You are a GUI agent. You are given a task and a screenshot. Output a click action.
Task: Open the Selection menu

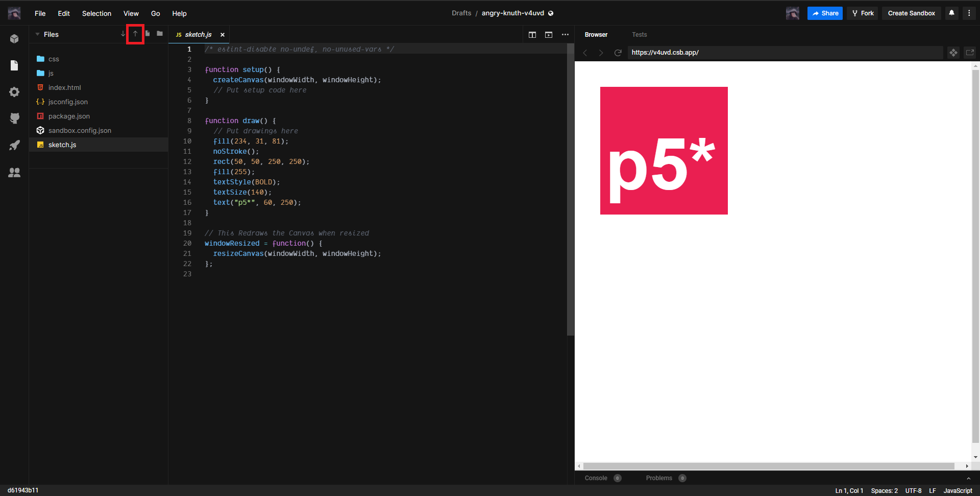[96, 13]
